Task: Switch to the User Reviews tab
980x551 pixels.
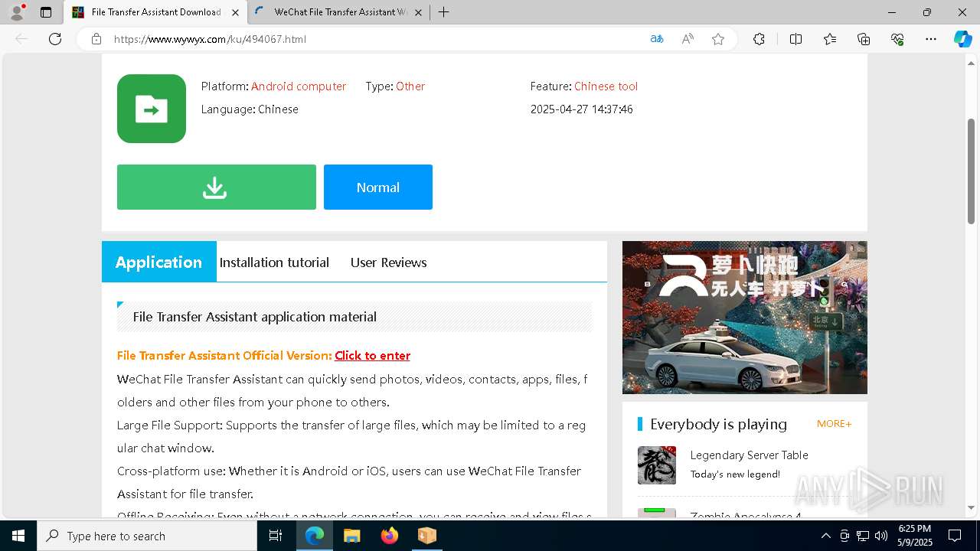Action: pos(388,262)
